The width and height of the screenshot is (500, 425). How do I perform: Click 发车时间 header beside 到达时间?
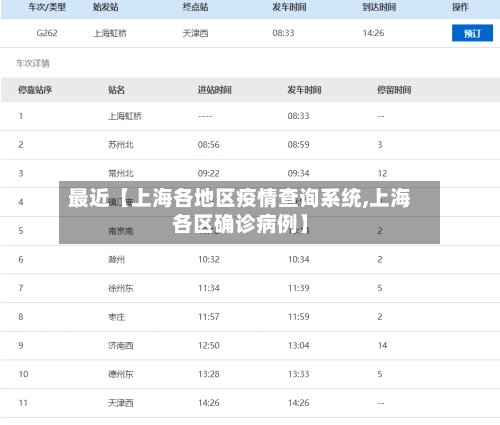pyautogui.click(x=289, y=7)
